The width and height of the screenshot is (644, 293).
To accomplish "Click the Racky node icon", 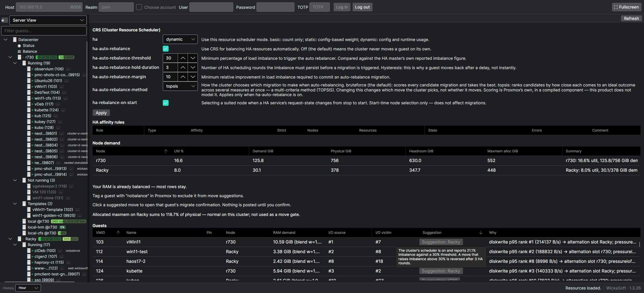I will point(19,239).
